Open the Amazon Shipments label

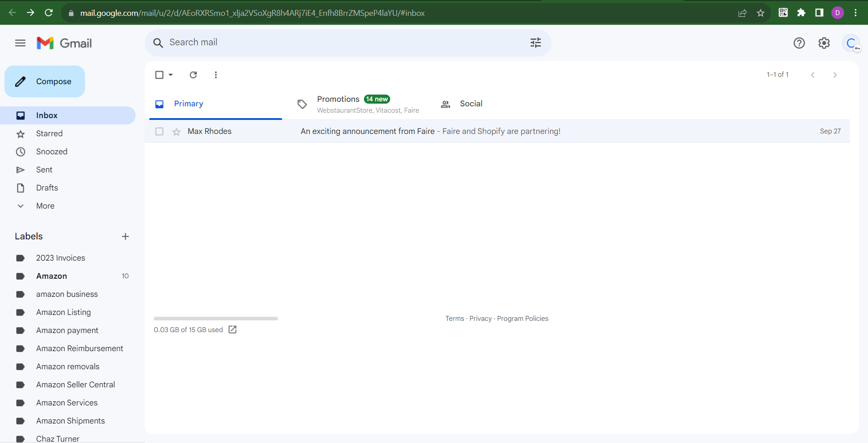click(x=68, y=421)
